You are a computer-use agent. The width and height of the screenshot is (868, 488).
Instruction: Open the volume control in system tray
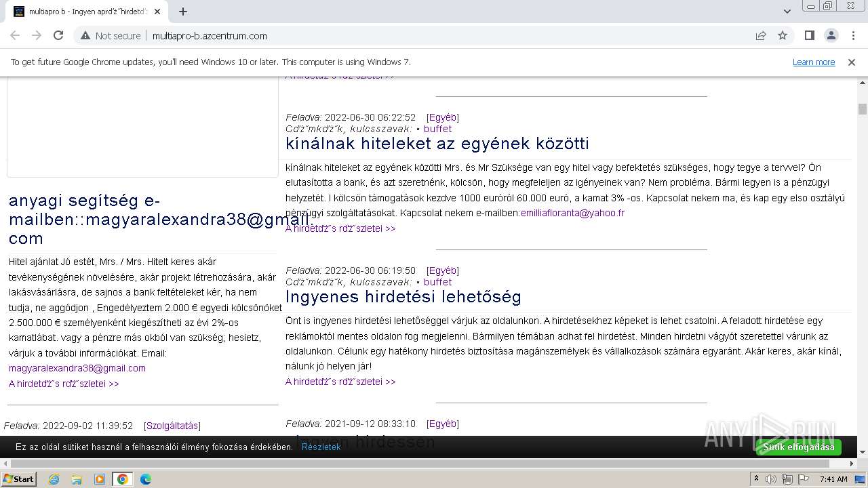click(771, 479)
